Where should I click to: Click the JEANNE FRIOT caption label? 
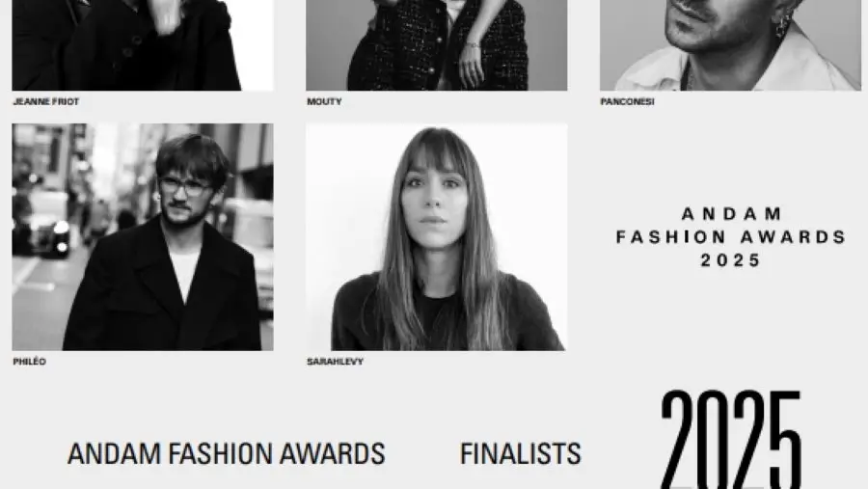point(46,102)
